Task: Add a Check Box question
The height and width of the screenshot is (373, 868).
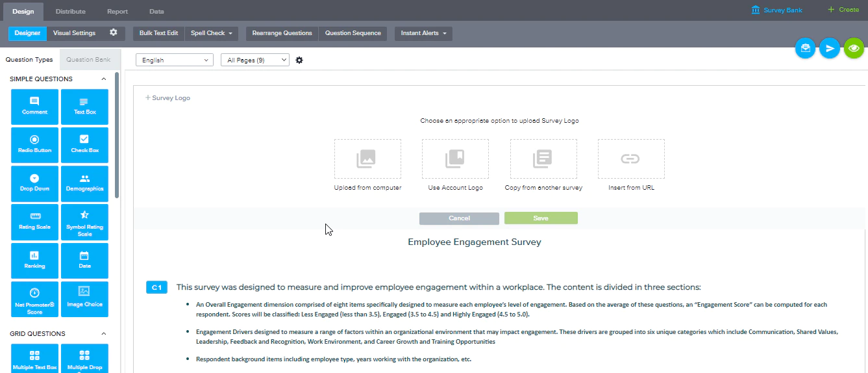Action: tap(84, 145)
